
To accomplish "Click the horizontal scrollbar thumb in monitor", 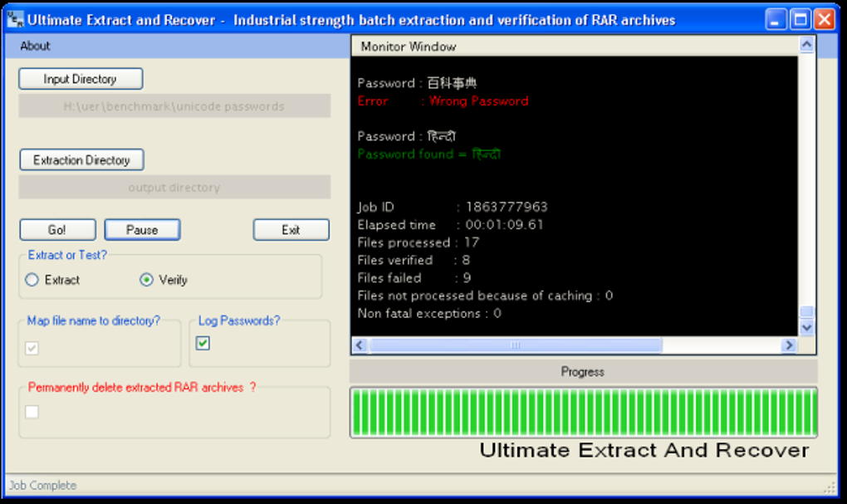I will (x=516, y=345).
